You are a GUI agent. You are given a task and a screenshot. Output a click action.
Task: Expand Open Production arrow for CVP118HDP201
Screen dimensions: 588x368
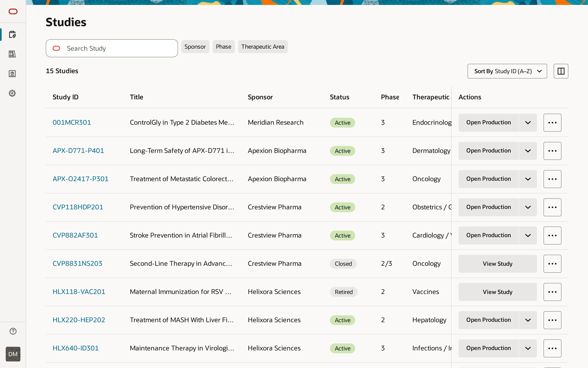click(528, 207)
